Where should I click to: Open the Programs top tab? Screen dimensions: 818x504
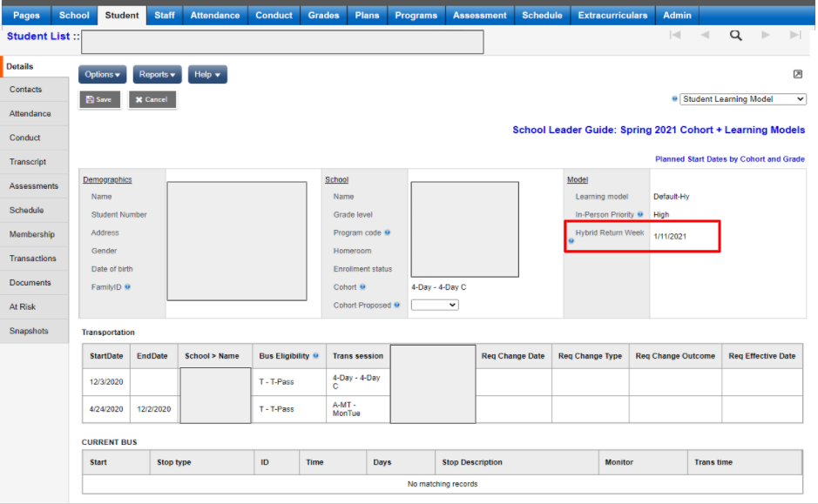pos(416,15)
